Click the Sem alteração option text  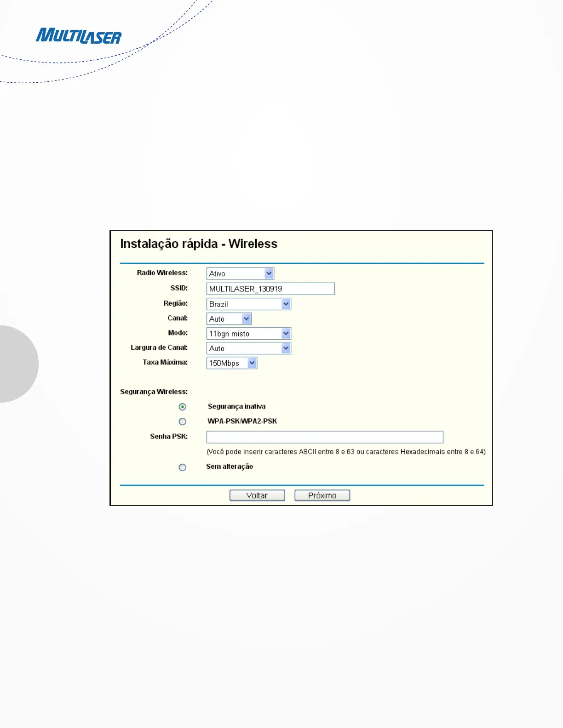pos(230,466)
